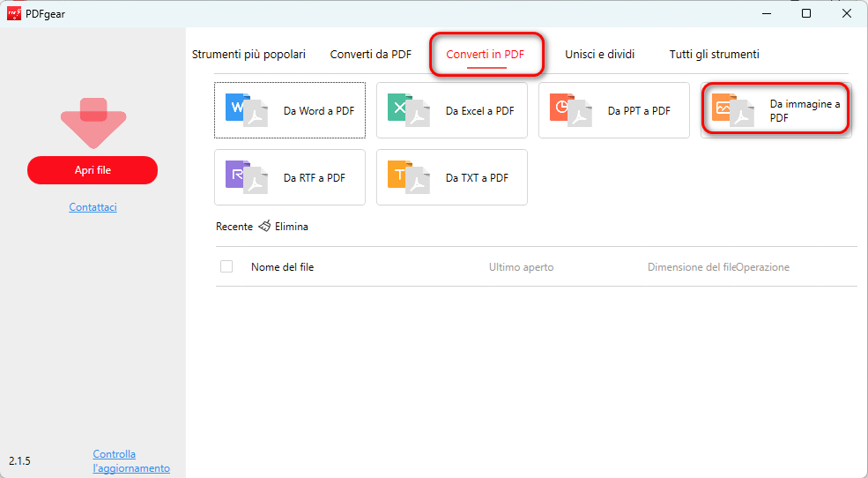Click the red Apri file button
868x478 pixels.
(93, 170)
